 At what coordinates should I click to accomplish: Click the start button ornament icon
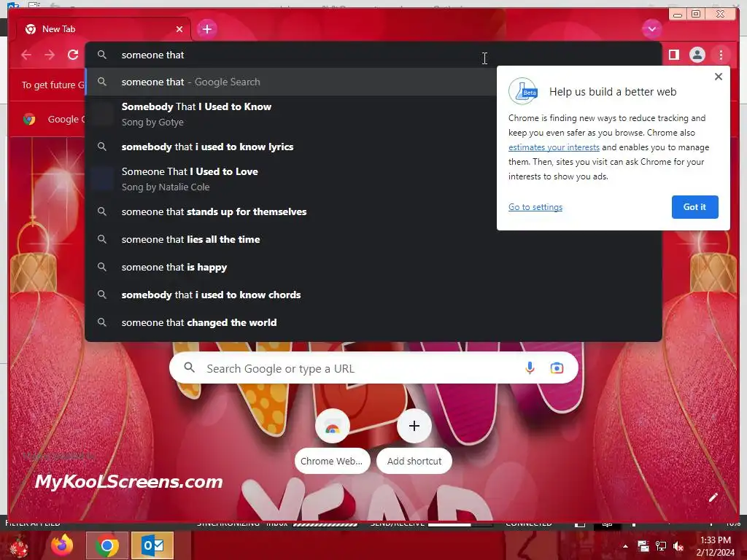pos(18,545)
